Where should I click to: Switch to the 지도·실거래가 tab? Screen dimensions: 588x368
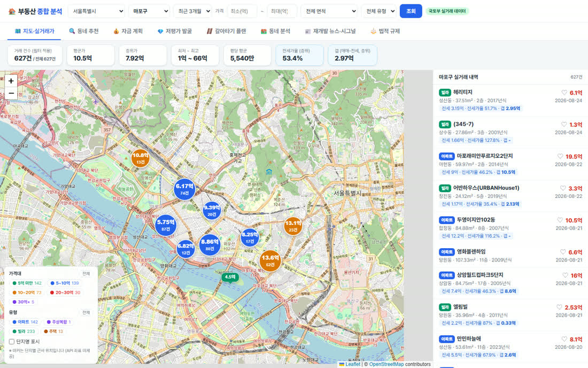point(34,31)
